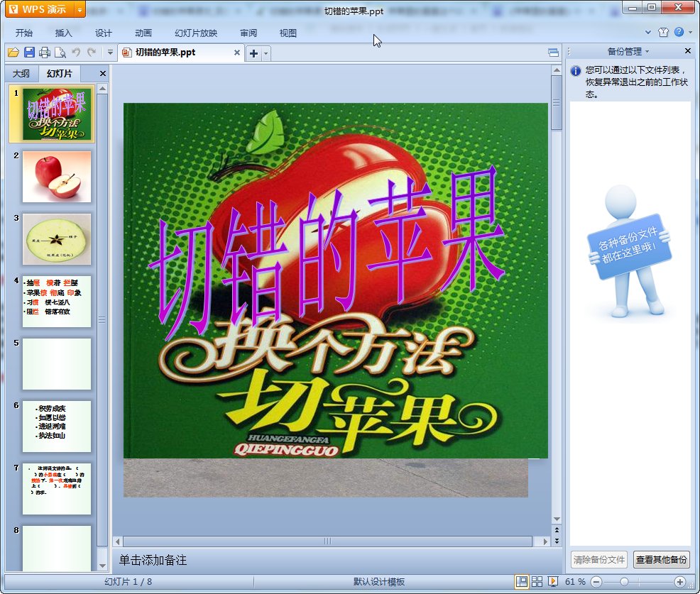This screenshot has width=700, height=594.
Task: Start slideshow from status bar icon
Action: tap(552, 581)
